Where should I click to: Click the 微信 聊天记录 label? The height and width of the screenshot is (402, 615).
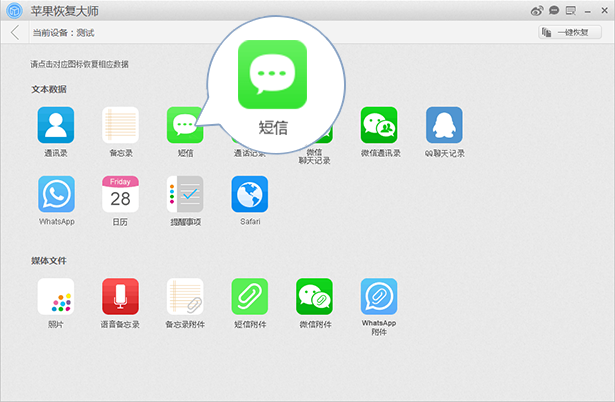click(315, 156)
